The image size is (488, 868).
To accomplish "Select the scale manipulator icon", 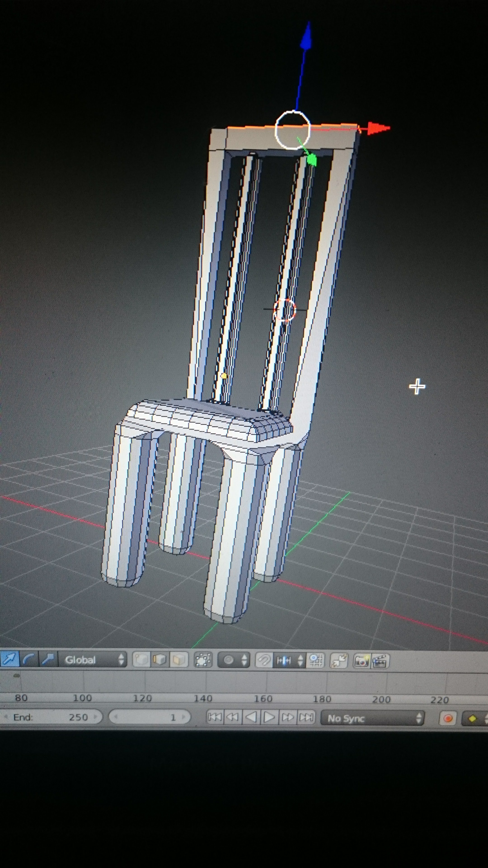I will coord(48,659).
